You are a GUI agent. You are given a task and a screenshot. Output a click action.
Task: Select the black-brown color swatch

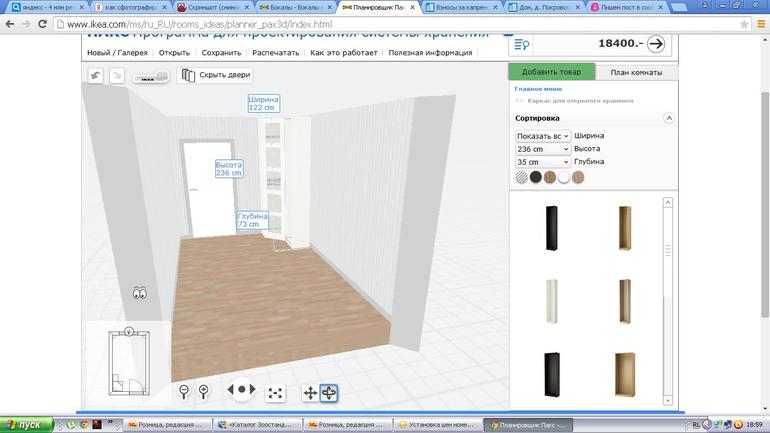tap(535, 177)
